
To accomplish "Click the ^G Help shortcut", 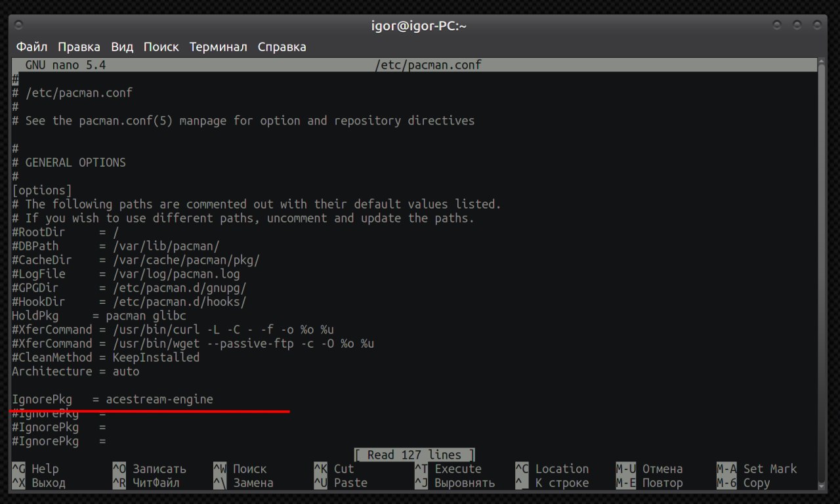I will point(35,469).
